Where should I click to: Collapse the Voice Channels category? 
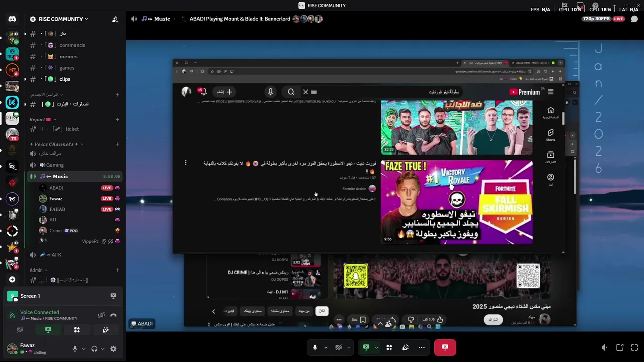[x=56, y=144]
